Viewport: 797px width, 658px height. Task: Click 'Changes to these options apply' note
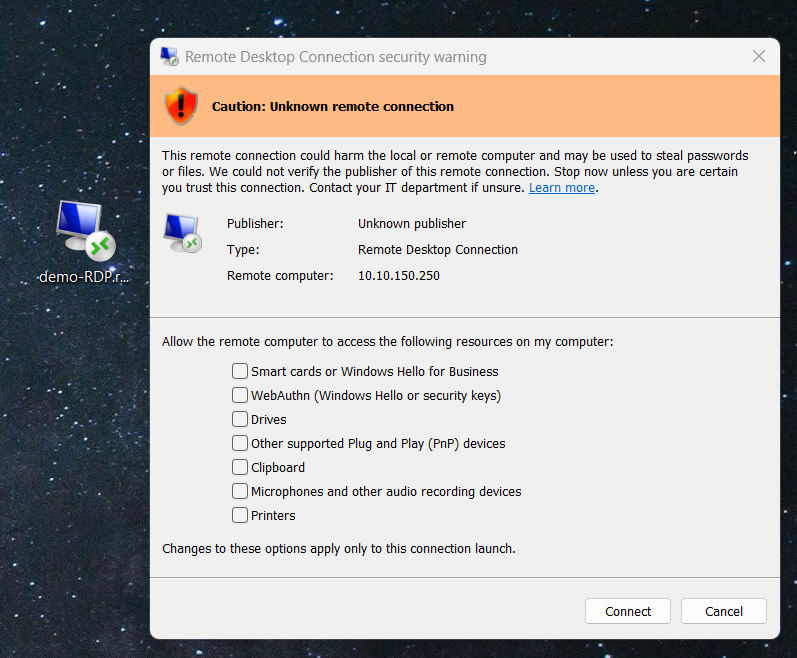click(x=339, y=549)
